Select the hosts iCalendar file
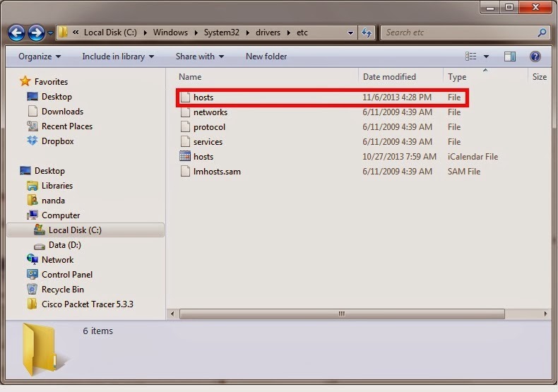The height and width of the screenshot is (392, 558). [x=338, y=157]
